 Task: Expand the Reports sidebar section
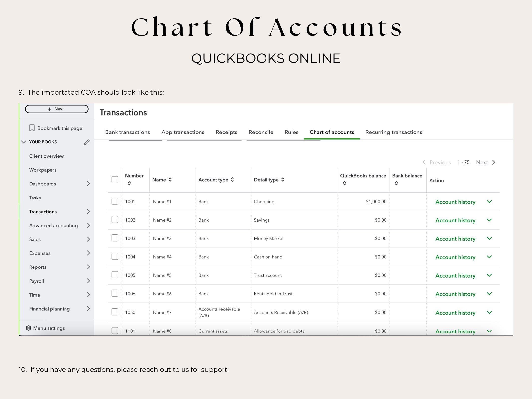(89, 267)
